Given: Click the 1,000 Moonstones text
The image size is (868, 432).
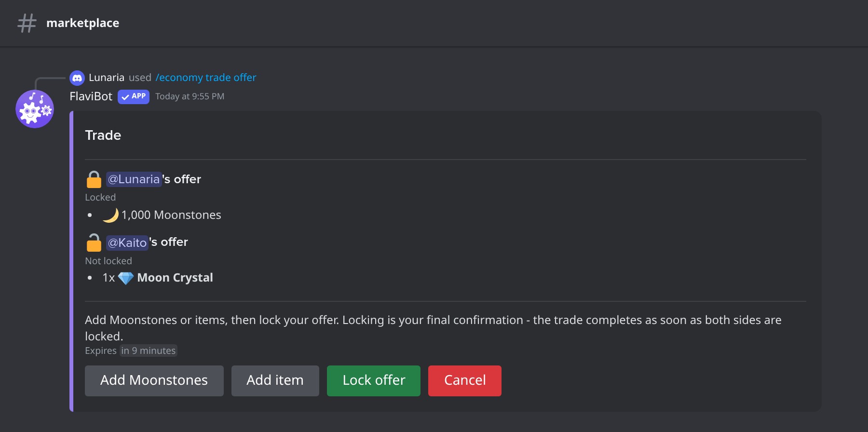Looking at the screenshot, I should [x=171, y=215].
